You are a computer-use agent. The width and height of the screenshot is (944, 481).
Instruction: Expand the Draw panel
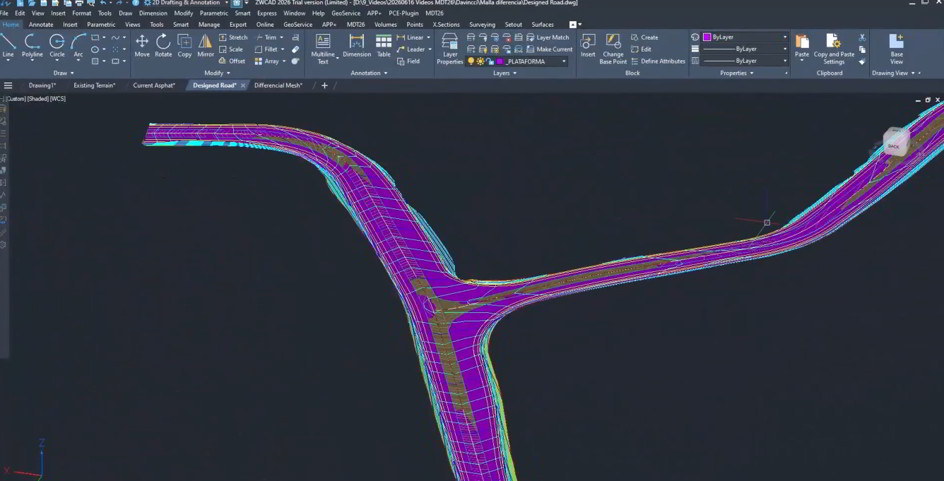(x=63, y=73)
